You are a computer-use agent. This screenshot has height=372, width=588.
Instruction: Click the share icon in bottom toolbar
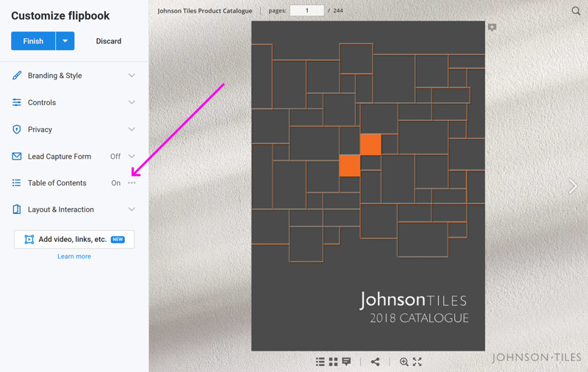click(x=375, y=362)
